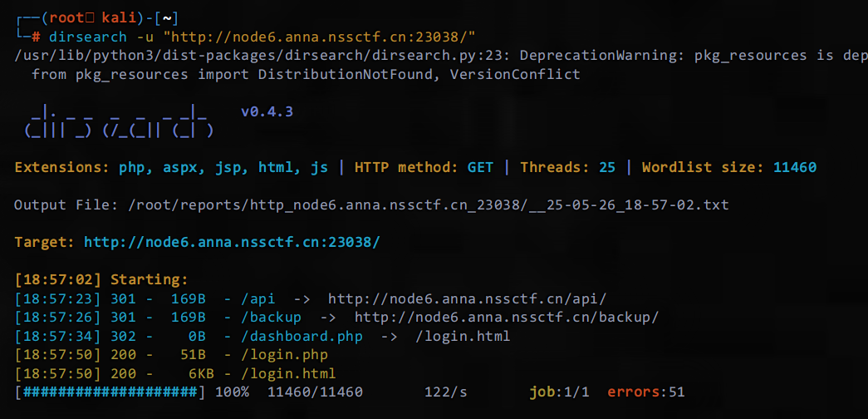Viewport: 868px width, 419px height.
Task: Click the Threads value 25
Action: 606,167
